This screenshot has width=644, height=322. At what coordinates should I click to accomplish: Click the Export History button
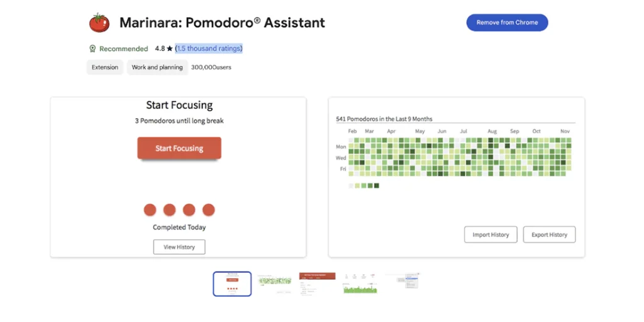click(549, 235)
